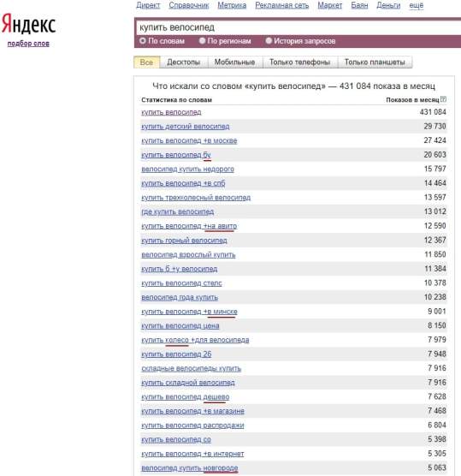
Task: Click the купить велосипед +в минске link
Action: pyautogui.click(x=190, y=312)
